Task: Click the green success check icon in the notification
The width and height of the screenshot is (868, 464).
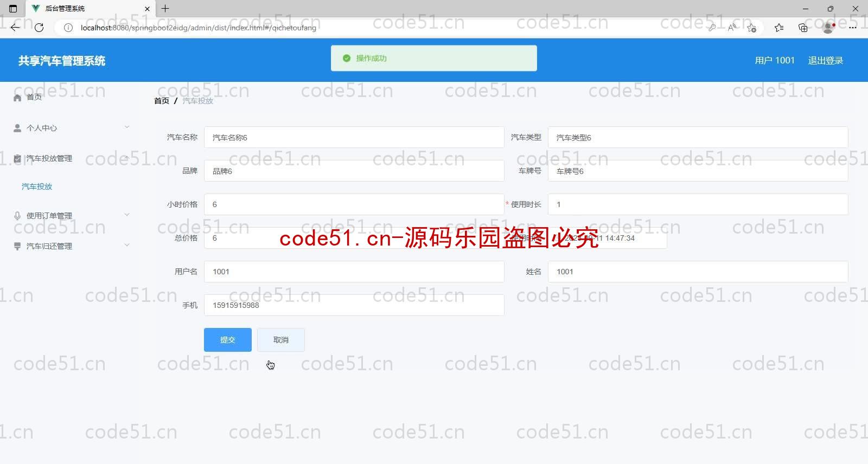Action: (x=347, y=58)
